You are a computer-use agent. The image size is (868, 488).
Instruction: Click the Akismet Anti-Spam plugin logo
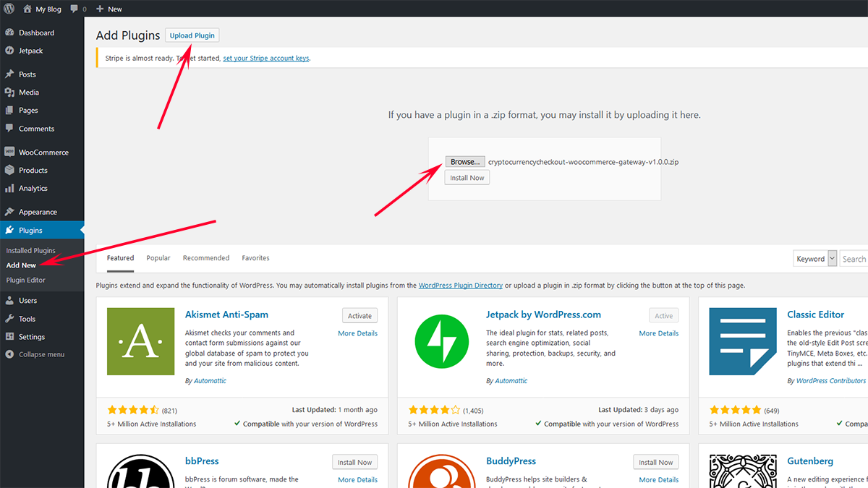(x=140, y=341)
